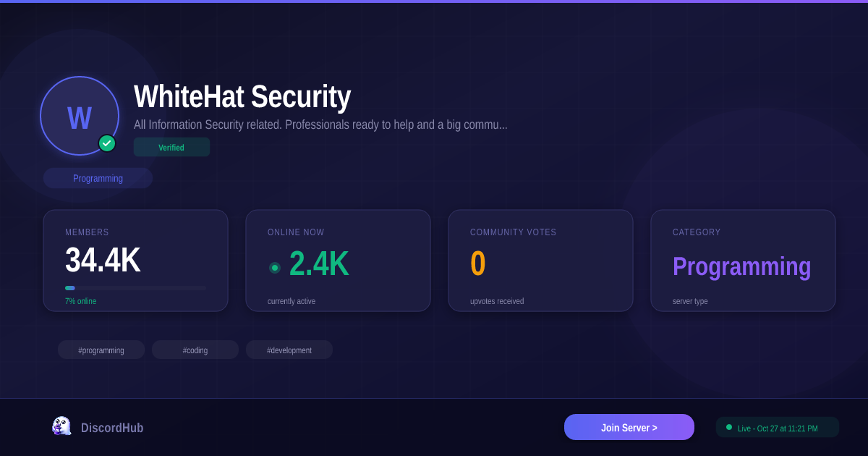868x456 pixels.
Task: Click the 7% online label
Action: [x=80, y=301]
